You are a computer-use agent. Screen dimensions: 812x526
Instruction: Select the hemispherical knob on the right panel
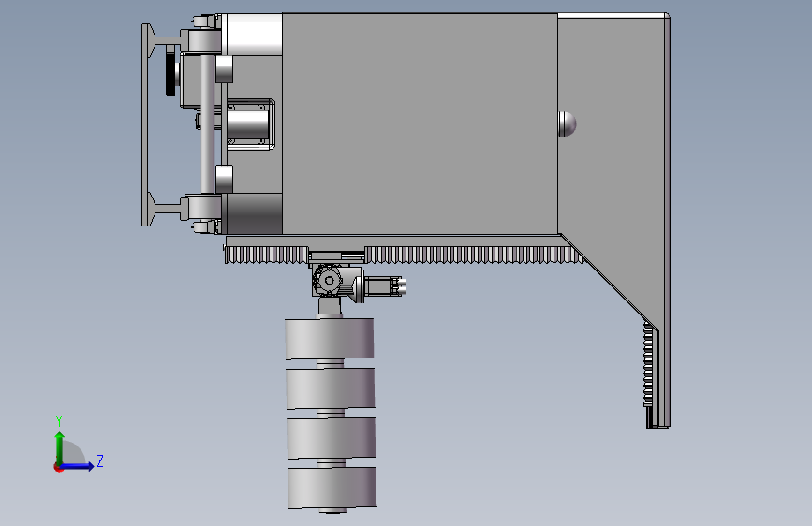click(567, 124)
